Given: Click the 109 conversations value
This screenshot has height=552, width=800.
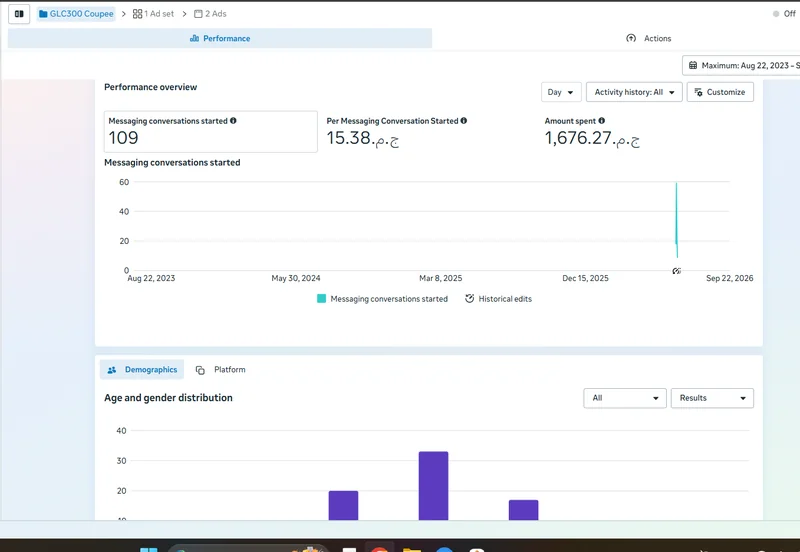Looking at the screenshot, I should (x=123, y=138).
